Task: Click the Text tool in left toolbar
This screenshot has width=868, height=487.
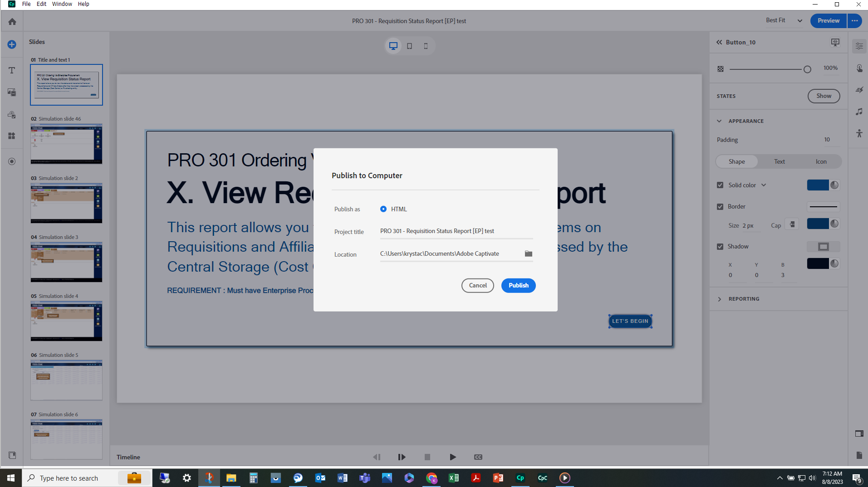Action: coord(12,70)
